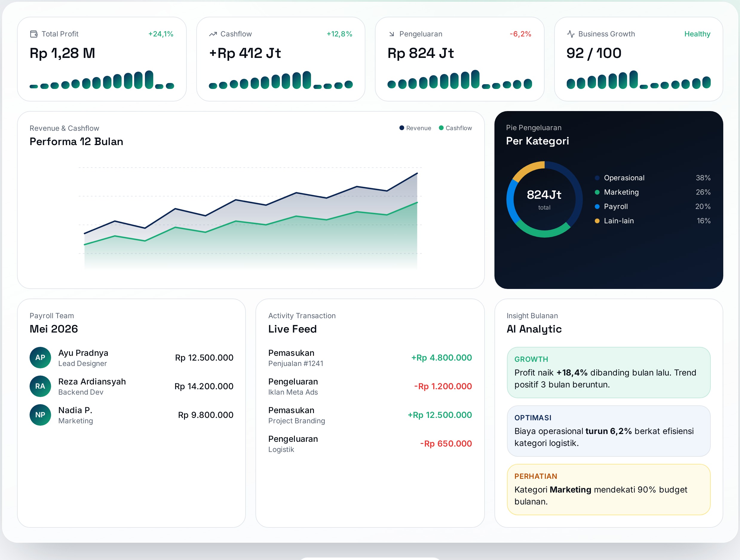Open the GROWTH insight card
This screenshot has width=740, height=560.
(609, 373)
